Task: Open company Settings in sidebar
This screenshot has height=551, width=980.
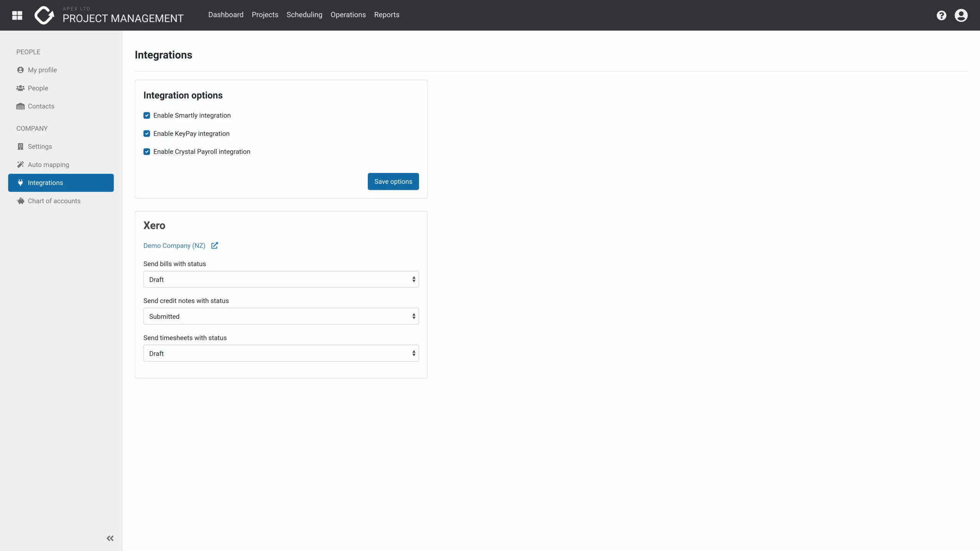Action: pos(40,147)
